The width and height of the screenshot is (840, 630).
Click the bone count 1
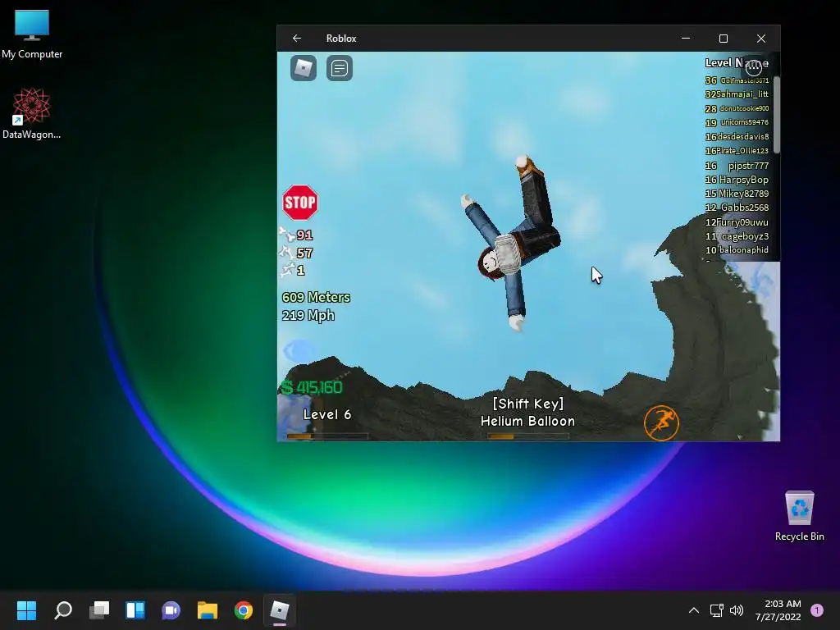300,270
